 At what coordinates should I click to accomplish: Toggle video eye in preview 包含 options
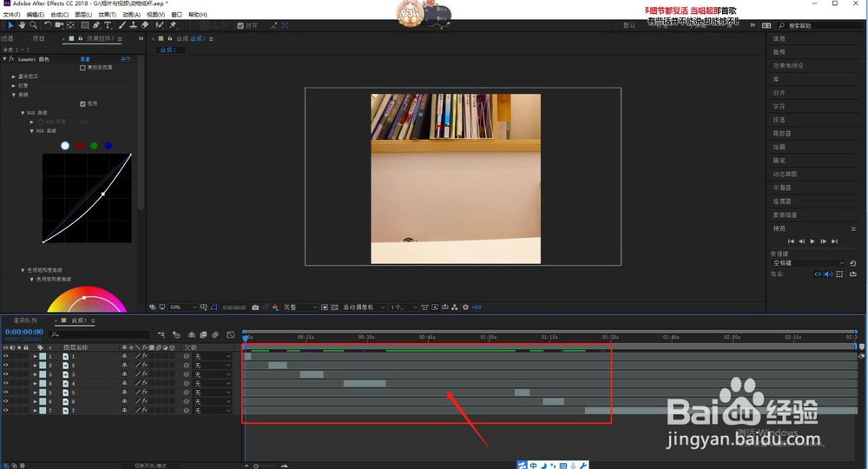point(818,274)
